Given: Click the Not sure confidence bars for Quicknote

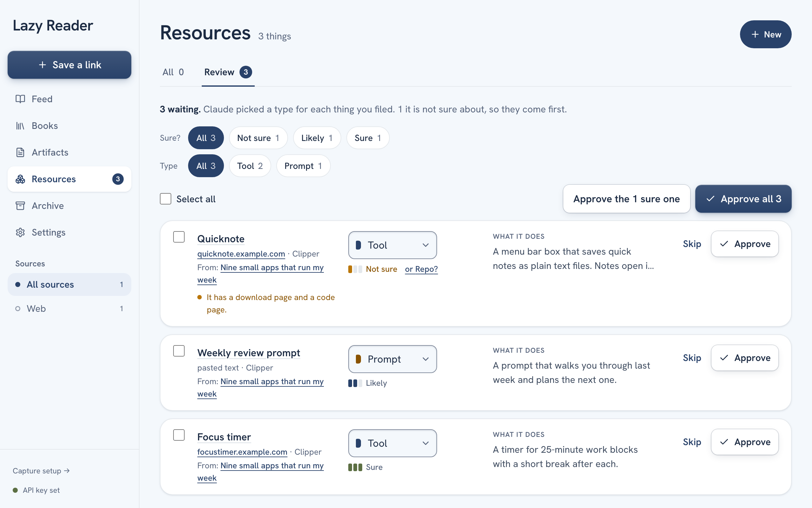Looking at the screenshot, I should point(355,269).
